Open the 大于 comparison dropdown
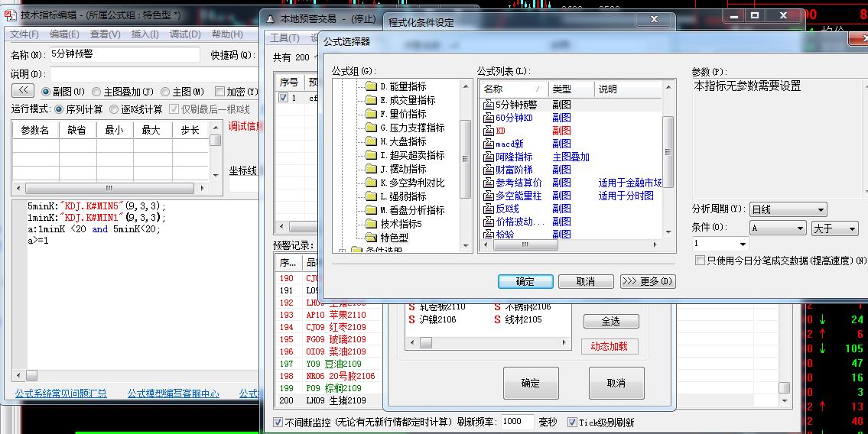 pos(835,228)
